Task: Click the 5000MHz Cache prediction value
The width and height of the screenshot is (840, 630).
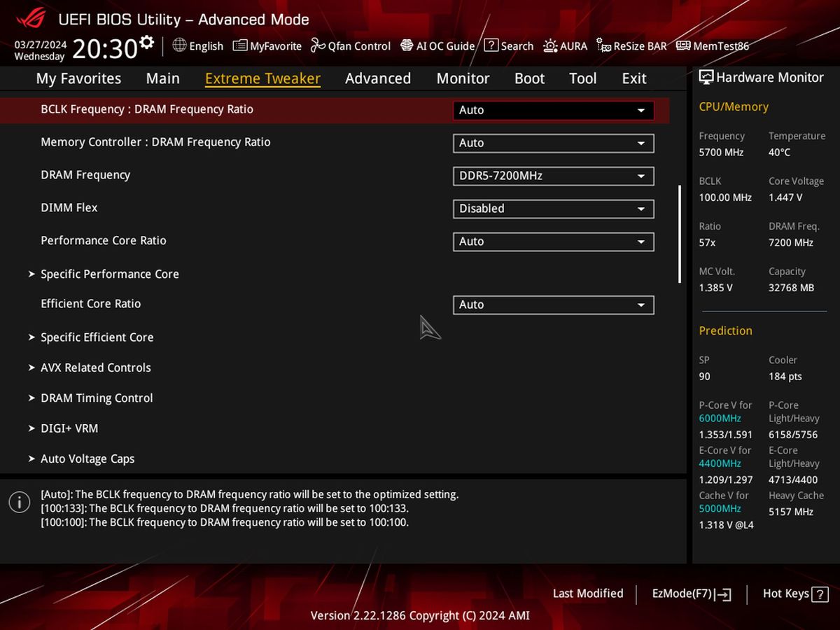Action: point(720,509)
